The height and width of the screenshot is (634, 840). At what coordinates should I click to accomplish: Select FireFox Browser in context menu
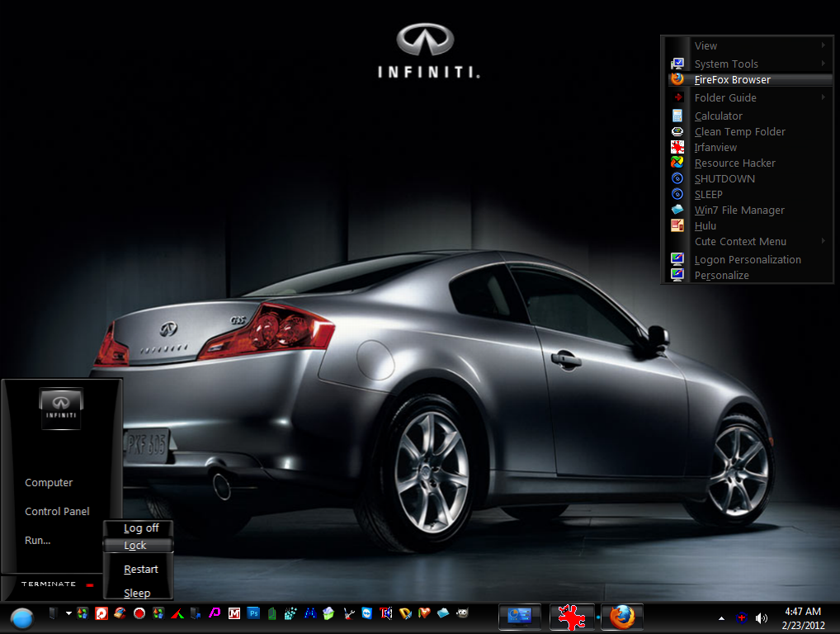click(733, 80)
